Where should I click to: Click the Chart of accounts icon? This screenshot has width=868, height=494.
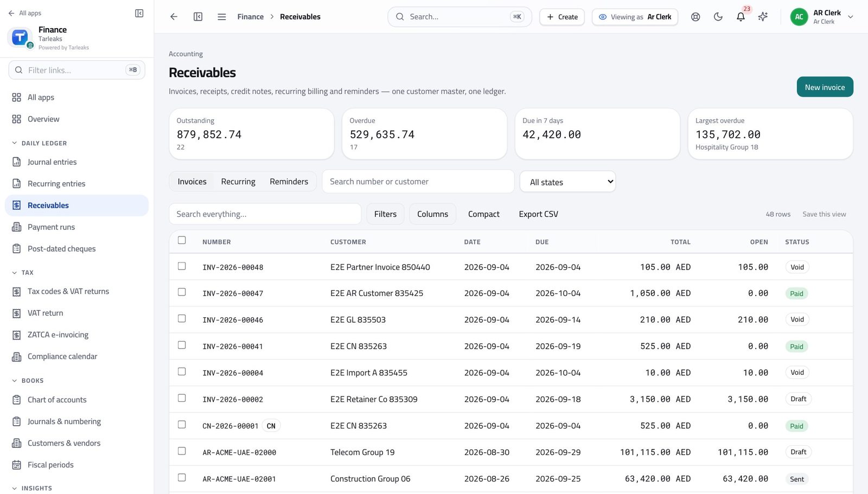[17, 400]
